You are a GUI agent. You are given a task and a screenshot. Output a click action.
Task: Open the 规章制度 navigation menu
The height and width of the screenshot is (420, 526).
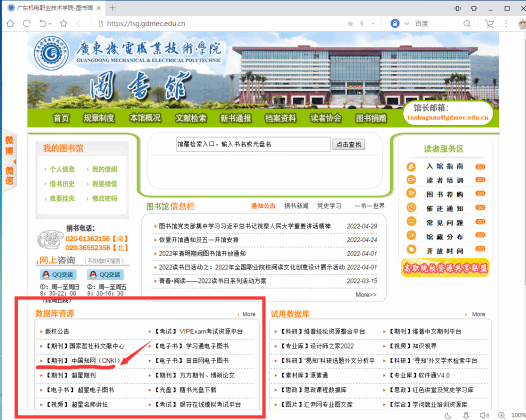[99, 118]
